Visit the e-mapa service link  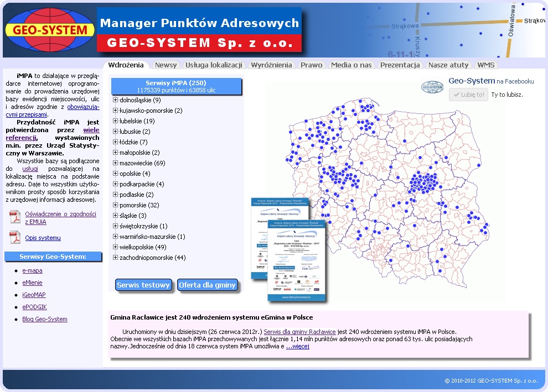coord(32,270)
